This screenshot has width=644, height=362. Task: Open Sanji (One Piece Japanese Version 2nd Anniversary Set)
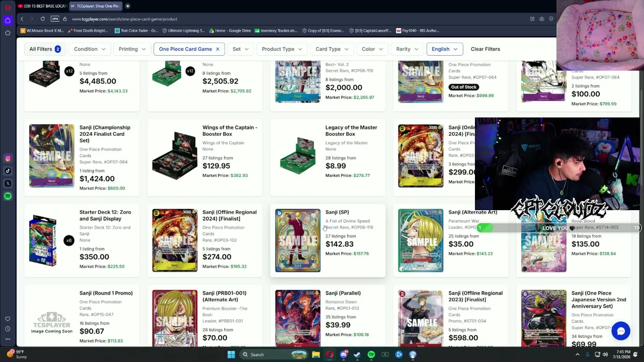[599, 300]
